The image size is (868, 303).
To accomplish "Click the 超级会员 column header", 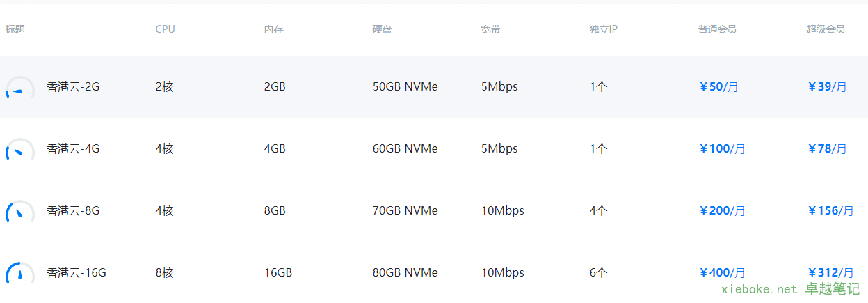I will (x=826, y=29).
